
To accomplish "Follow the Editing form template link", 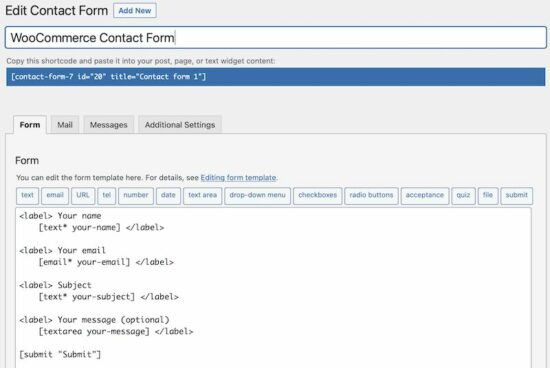I will [238, 178].
